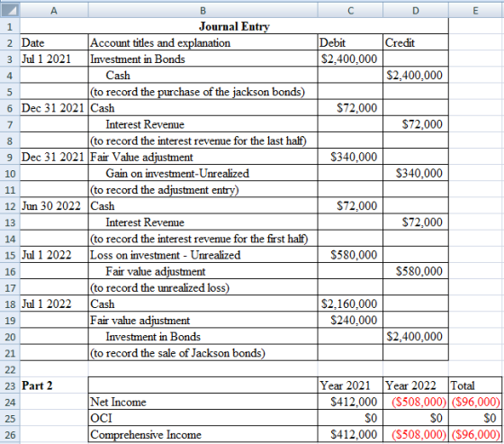Click the 'Journal Entry' title cell
Image resolution: width=504 pixels, height=444 pixels.
[234, 26]
